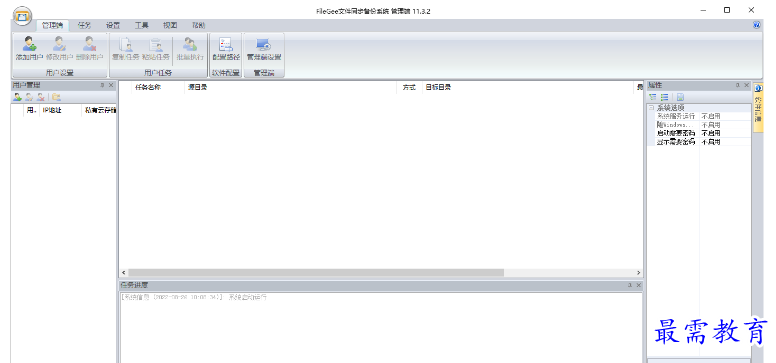Close the 用户管理 panel
776x363 pixels.
click(111, 85)
